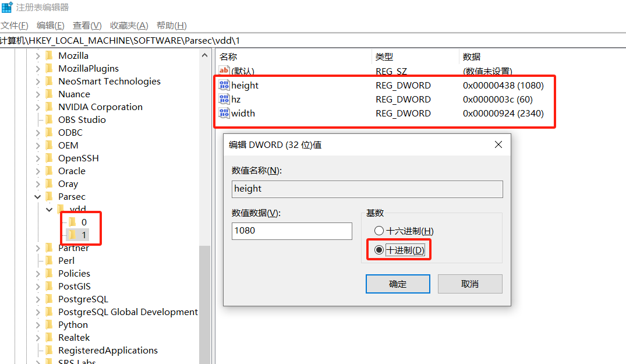The image size is (626, 364).
Task: Click the ODBC folder icon
Action: pos(49,132)
